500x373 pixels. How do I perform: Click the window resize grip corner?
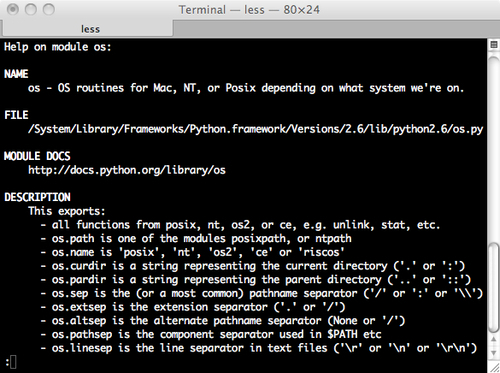[494, 367]
